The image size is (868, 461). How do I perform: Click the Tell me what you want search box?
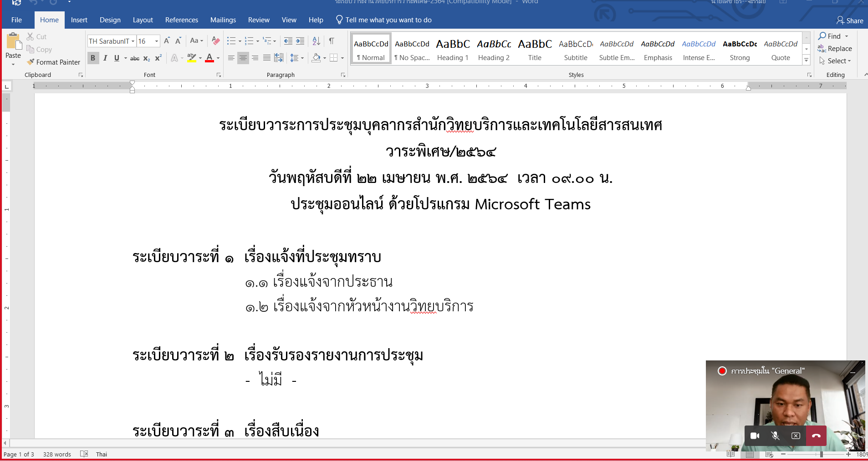(x=388, y=20)
